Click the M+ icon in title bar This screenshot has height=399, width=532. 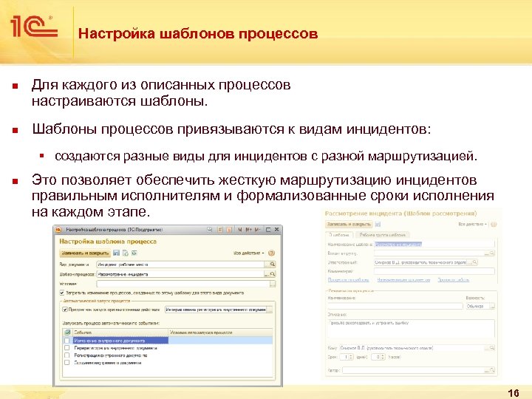[249, 230]
